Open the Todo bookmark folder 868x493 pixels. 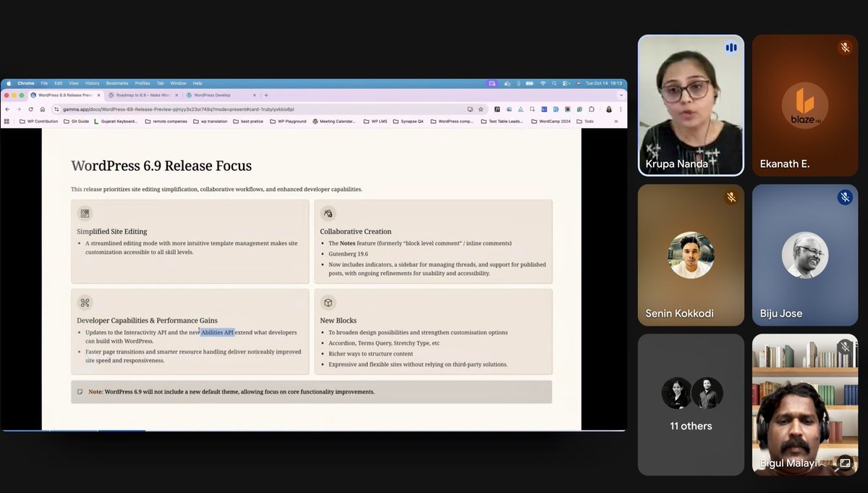(x=585, y=122)
